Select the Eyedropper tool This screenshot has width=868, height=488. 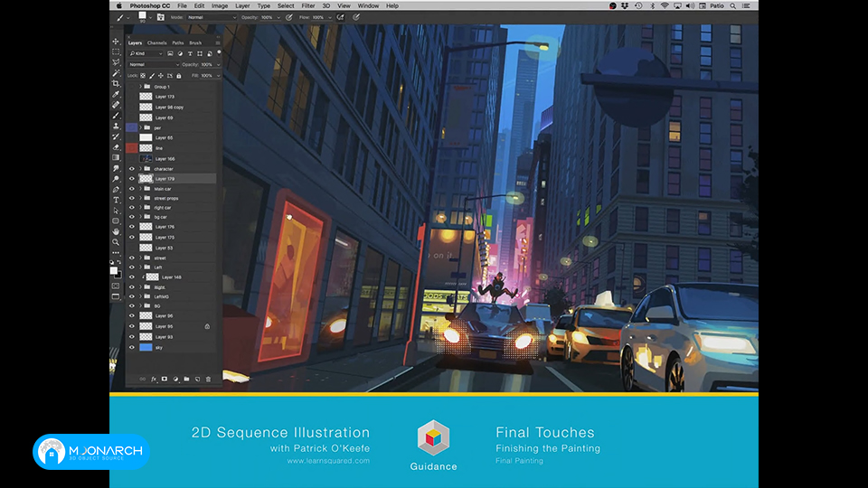(116, 95)
